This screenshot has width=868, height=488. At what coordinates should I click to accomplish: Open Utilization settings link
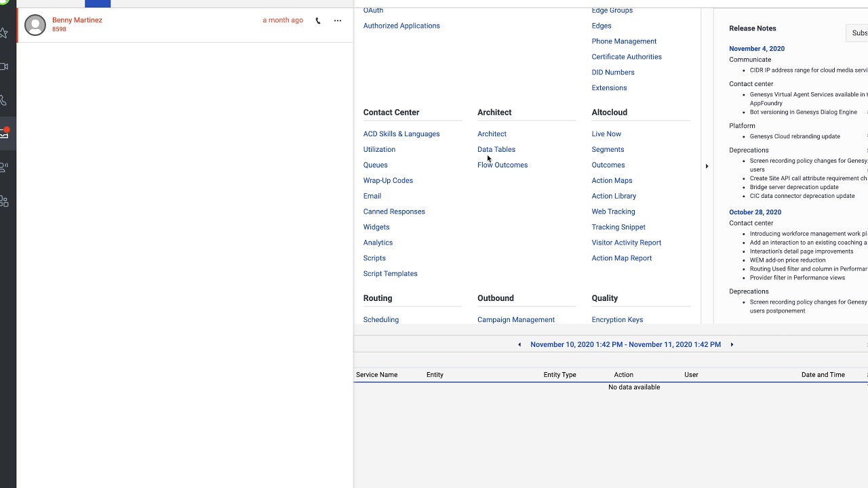click(379, 150)
